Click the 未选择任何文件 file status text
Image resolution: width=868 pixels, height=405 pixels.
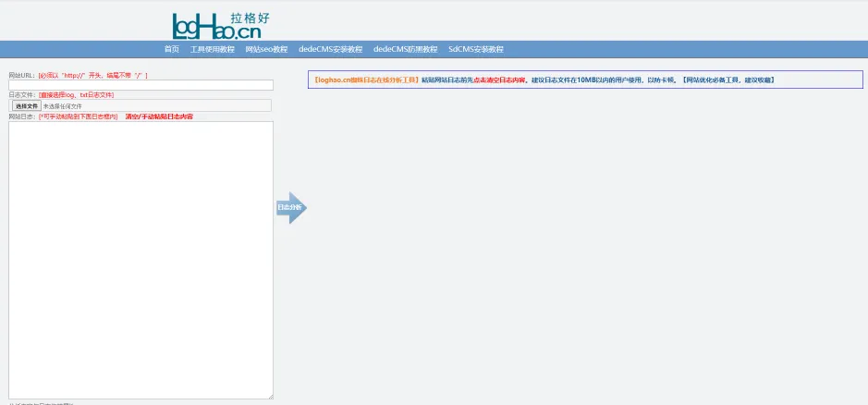tap(63, 105)
